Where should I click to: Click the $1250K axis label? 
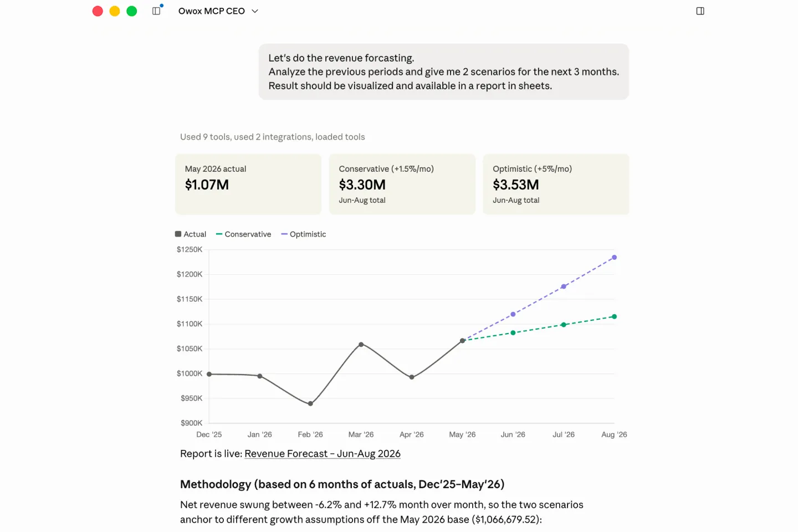(190, 250)
